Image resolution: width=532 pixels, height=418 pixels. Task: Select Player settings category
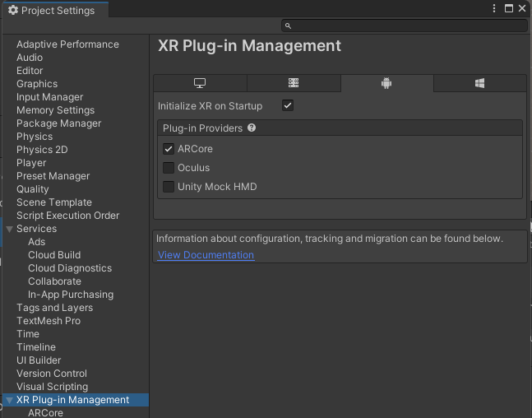pyautogui.click(x=31, y=163)
